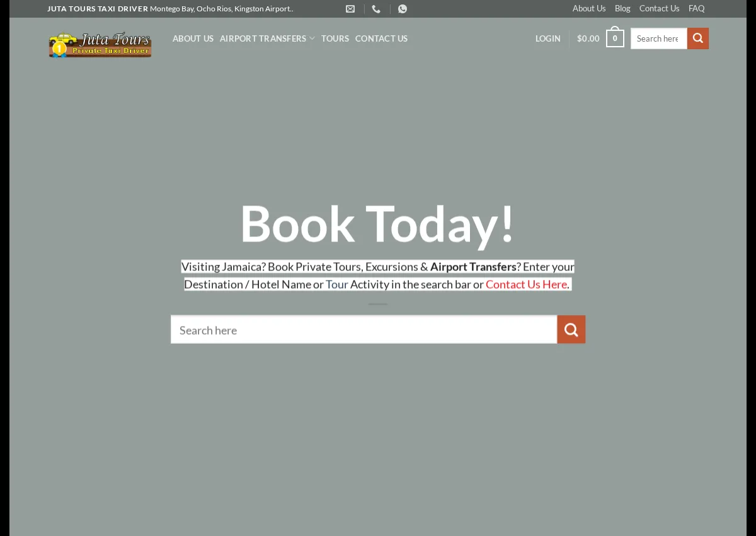Click the $0.00 cart total
The height and width of the screenshot is (536, 756).
point(588,38)
